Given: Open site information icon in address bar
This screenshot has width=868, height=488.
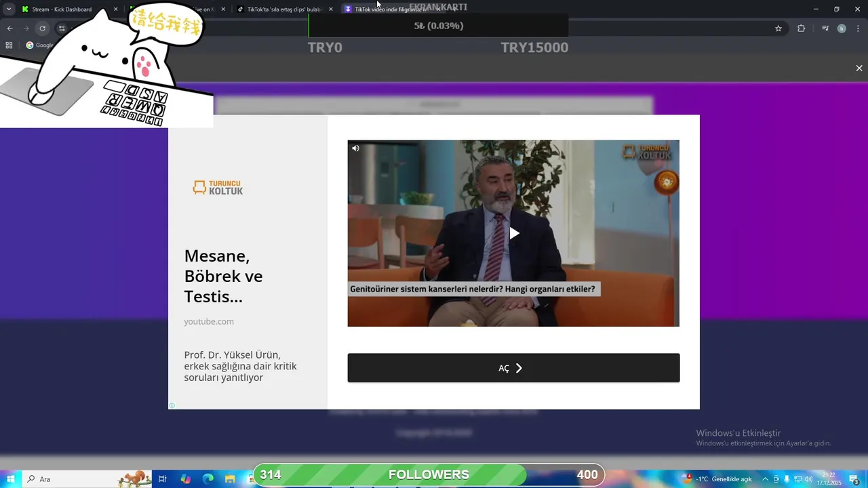Looking at the screenshot, I should tap(61, 28).
